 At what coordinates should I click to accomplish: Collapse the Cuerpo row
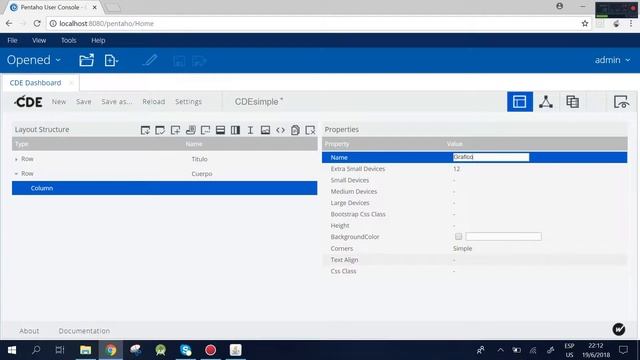(x=16, y=174)
